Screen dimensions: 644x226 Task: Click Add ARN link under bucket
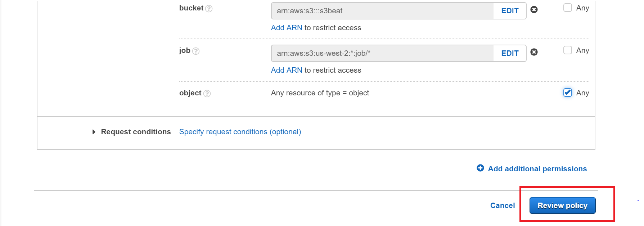coord(287,28)
